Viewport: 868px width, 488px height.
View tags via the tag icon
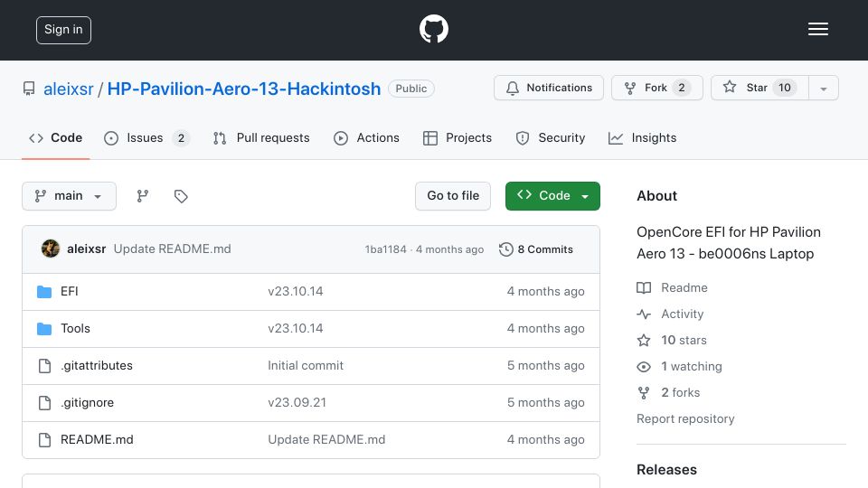point(181,196)
